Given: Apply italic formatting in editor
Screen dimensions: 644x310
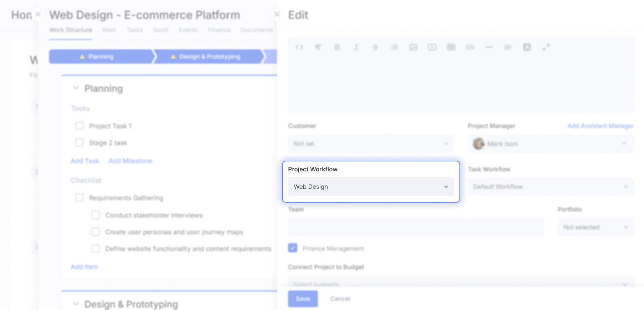Looking at the screenshot, I should click(x=356, y=47).
